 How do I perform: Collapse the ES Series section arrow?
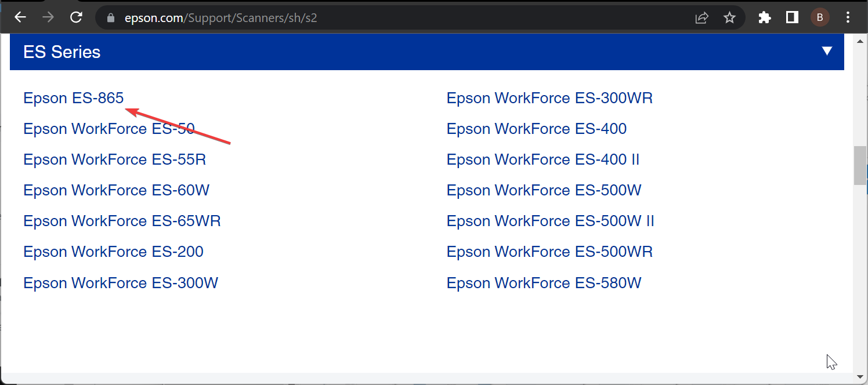(827, 51)
